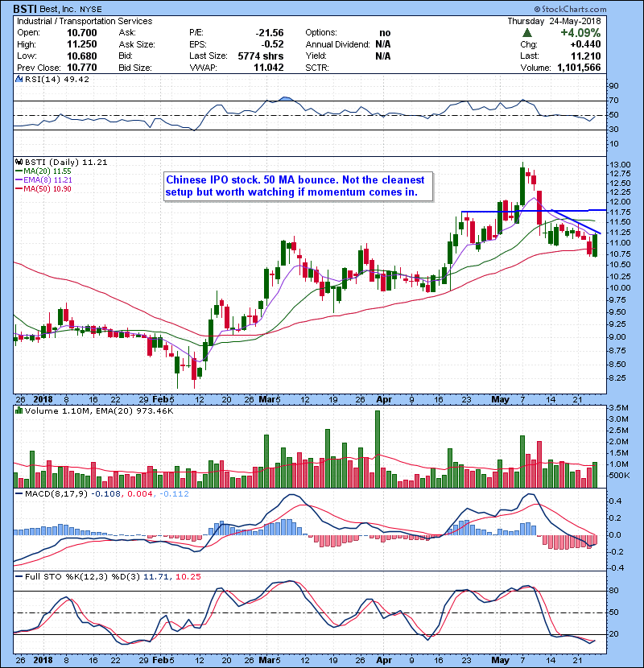
Task: Click the tallest green volume bar near April
Action: 378,449
